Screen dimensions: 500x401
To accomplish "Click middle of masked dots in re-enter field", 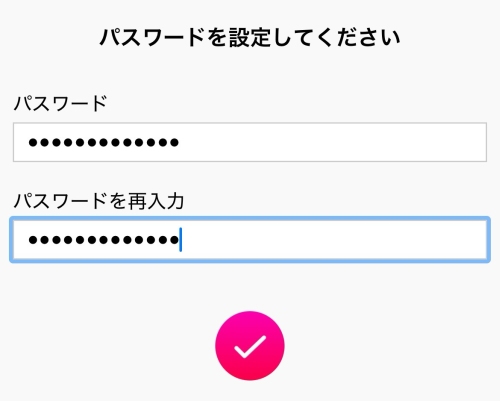I will coord(104,240).
